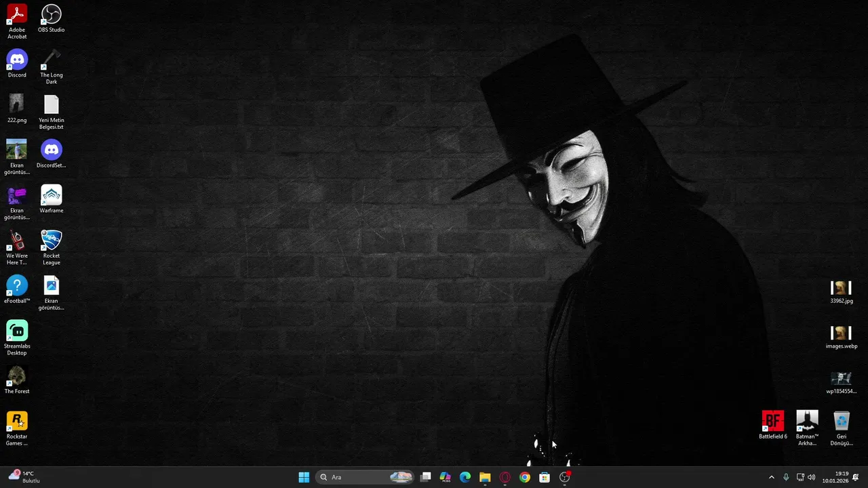This screenshot has width=868, height=488.
Task: Launch Microsoft Edge from the taskbar
Action: (x=465, y=477)
